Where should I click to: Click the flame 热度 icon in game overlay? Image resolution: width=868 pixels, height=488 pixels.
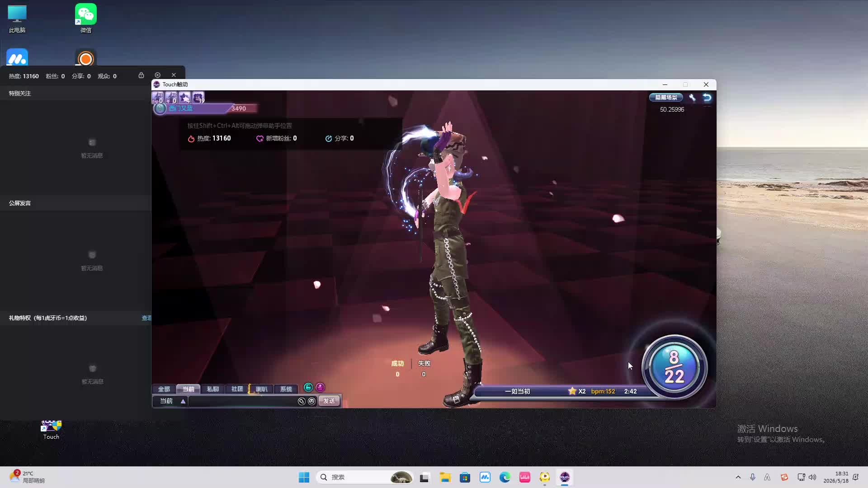191,139
